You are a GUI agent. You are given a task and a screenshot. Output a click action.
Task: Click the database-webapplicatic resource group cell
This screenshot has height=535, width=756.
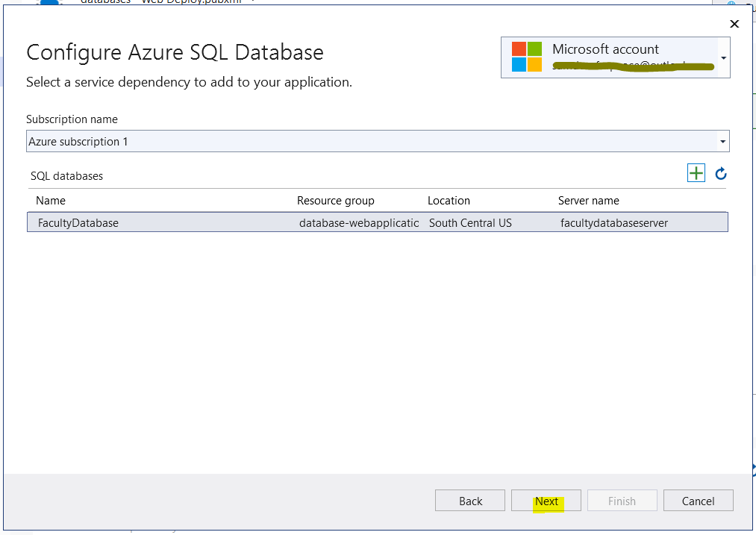(x=359, y=222)
